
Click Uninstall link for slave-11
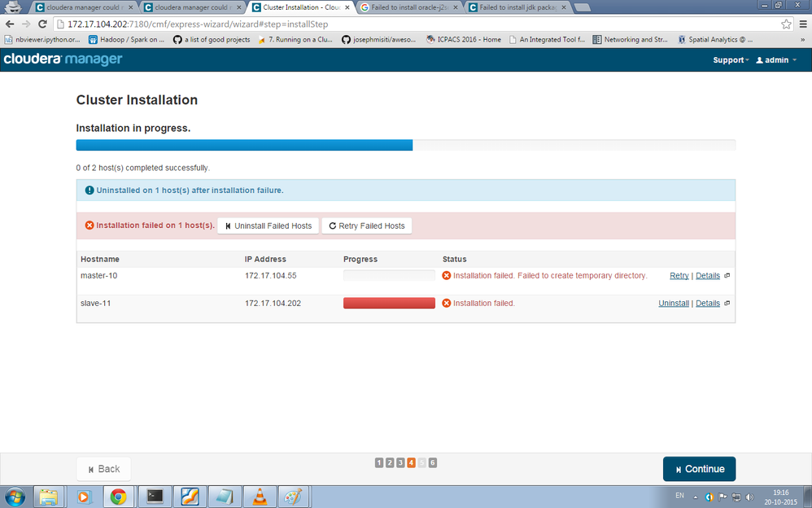point(673,303)
